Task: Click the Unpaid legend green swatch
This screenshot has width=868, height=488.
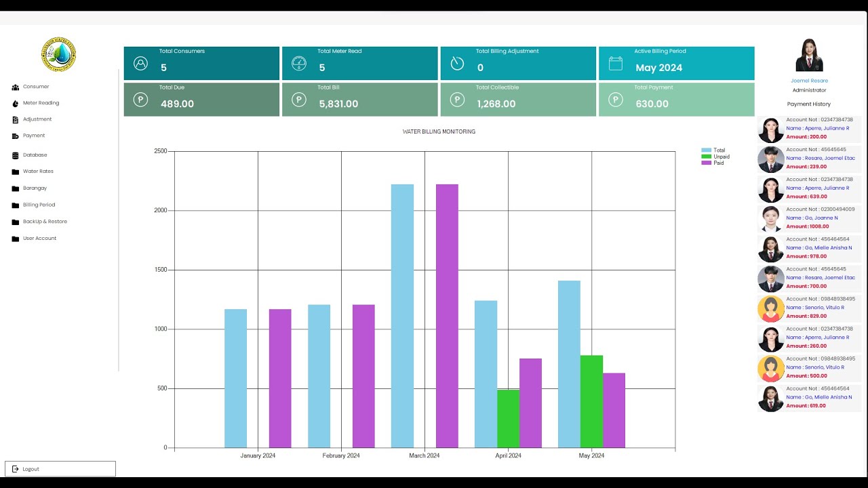Action: pos(707,157)
